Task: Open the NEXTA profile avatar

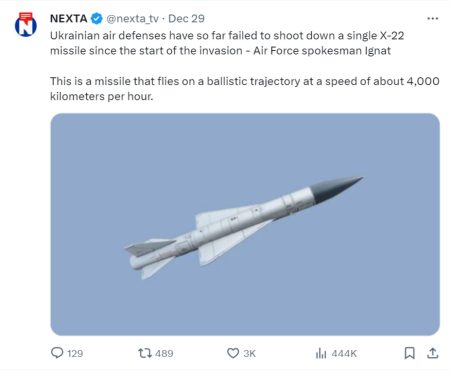Action: tap(26, 25)
